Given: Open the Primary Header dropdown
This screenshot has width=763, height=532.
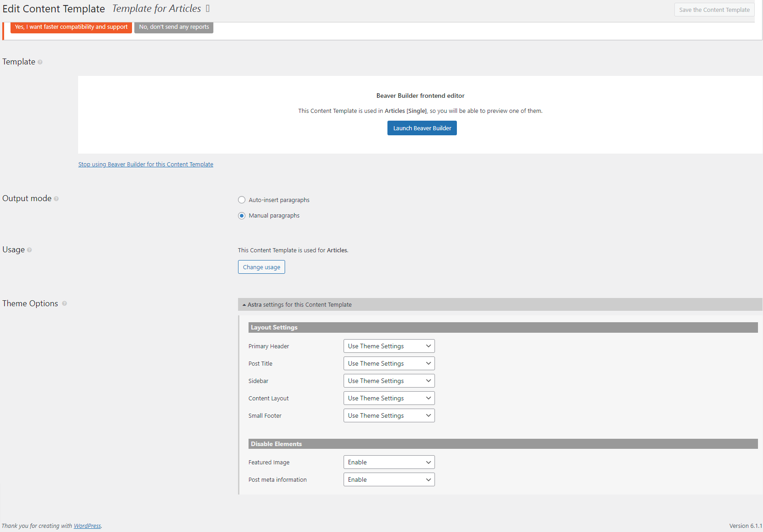Looking at the screenshot, I should coord(389,346).
